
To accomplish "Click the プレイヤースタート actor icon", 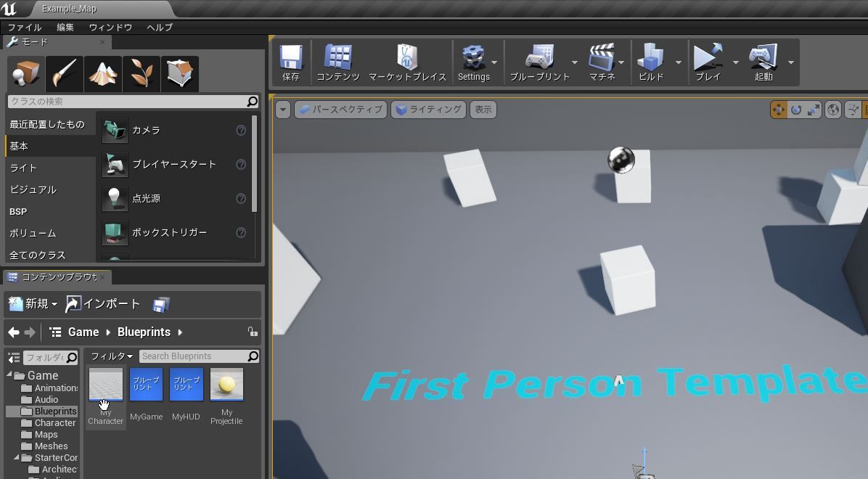I will pos(115,165).
